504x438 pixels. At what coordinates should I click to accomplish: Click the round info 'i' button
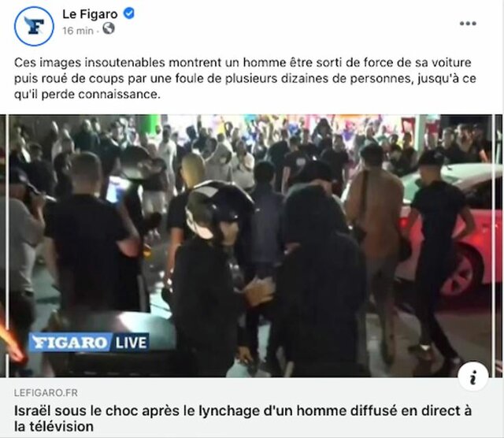click(x=472, y=377)
